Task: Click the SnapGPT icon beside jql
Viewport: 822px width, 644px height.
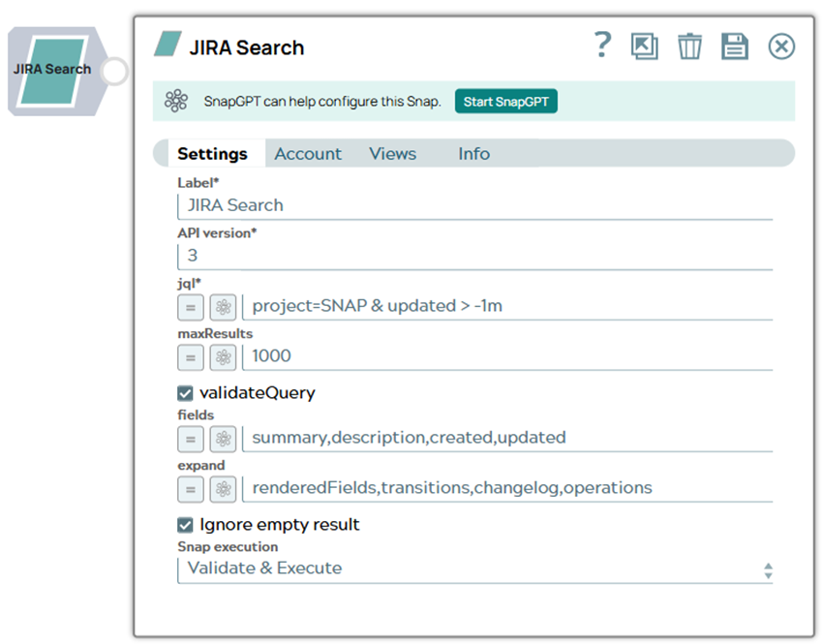Action: pyautogui.click(x=224, y=307)
